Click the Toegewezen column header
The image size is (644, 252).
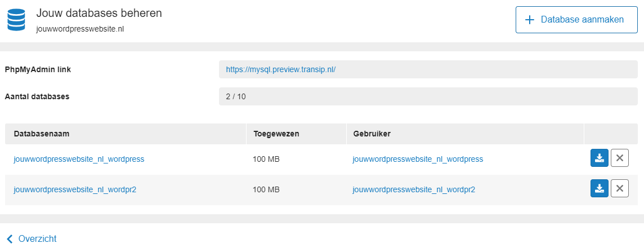276,134
